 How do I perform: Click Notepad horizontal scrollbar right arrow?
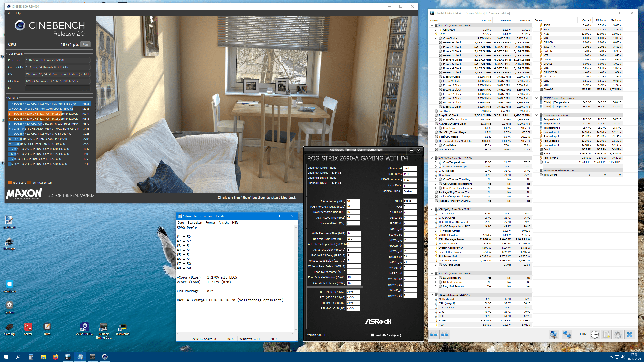[292, 333]
